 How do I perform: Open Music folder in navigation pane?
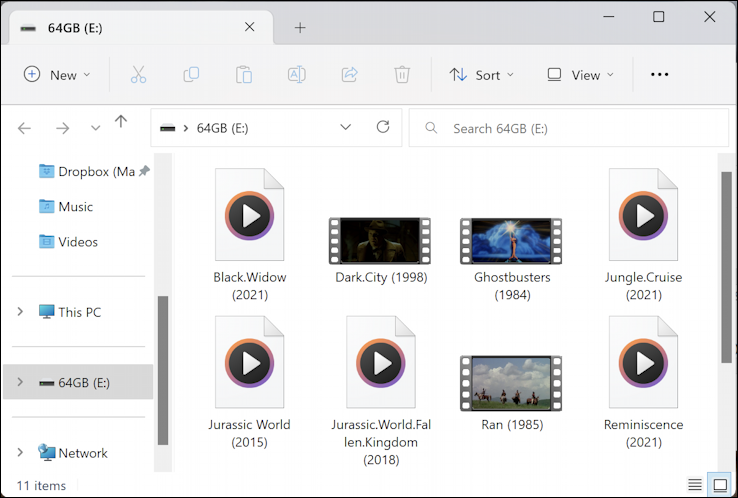[66, 207]
